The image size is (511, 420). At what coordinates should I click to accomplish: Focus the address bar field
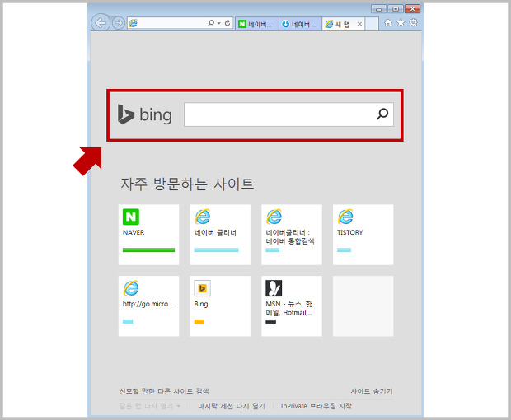coord(180,23)
